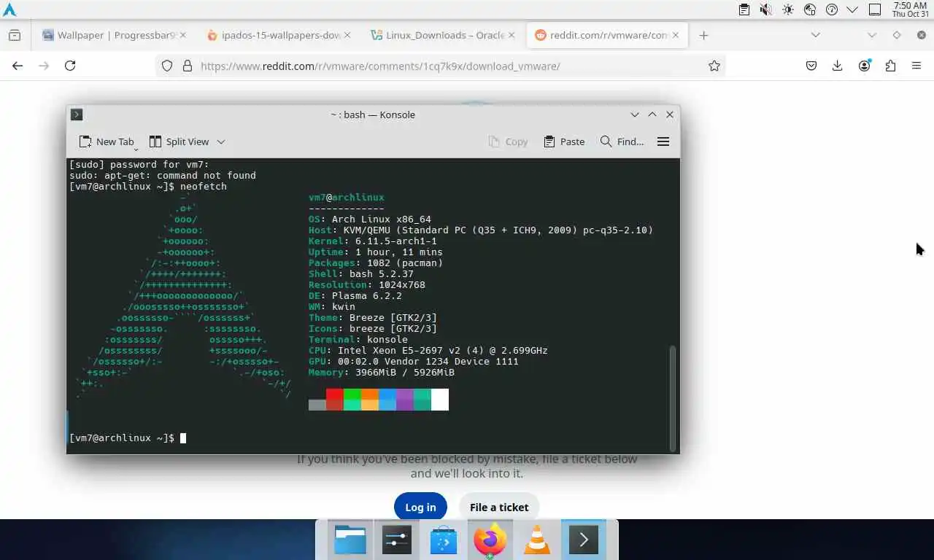Click the 'DE: Plasma 6.2.2' line
The image size is (934, 560).
coord(355,295)
